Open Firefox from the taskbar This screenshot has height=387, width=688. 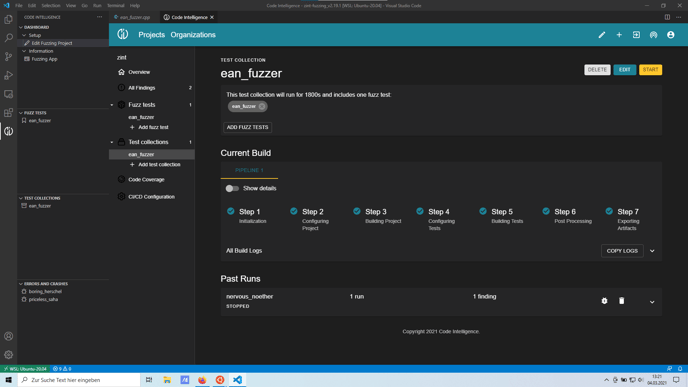click(x=202, y=380)
